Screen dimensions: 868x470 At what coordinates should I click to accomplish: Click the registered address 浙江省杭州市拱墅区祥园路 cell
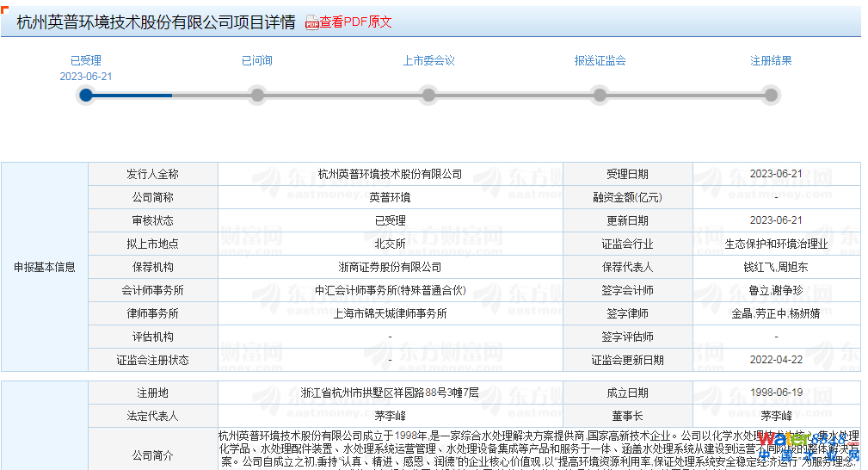click(390, 393)
